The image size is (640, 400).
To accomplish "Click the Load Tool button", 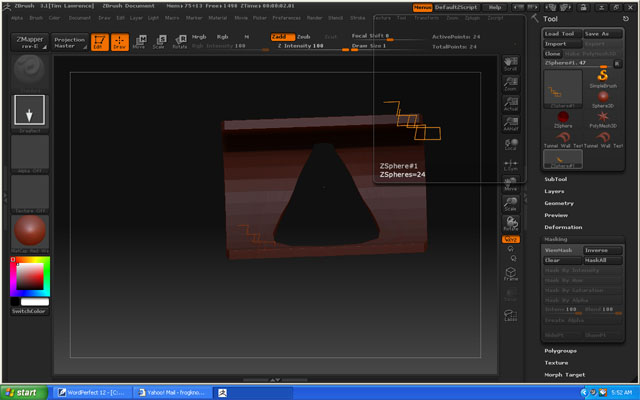I will [x=562, y=34].
